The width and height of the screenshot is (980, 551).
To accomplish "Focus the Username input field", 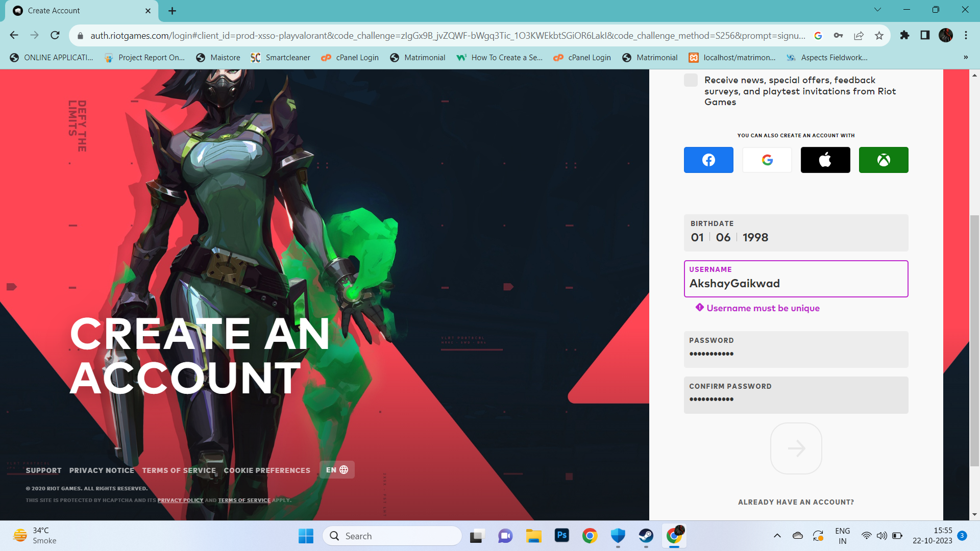I will pos(796,279).
